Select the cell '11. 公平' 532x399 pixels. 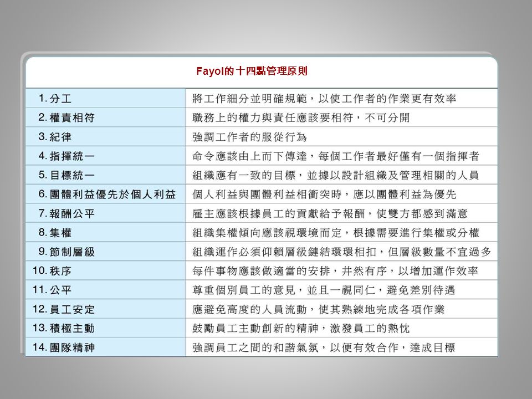(x=105, y=290)
